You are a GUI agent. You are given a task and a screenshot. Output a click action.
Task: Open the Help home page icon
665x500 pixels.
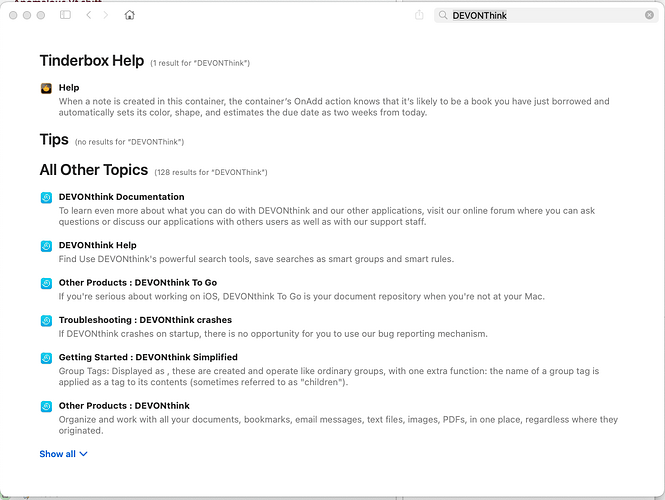pyautogui.click(x=130, y=15)
